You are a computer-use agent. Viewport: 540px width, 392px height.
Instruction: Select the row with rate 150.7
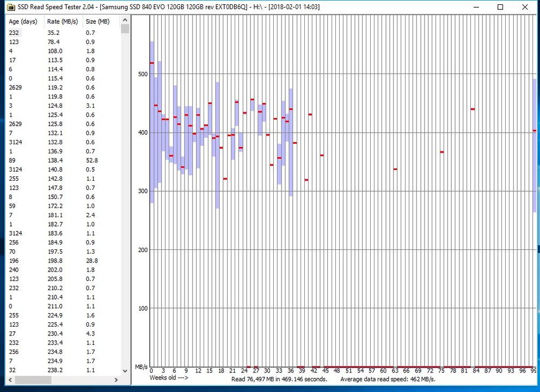[64, 197]
